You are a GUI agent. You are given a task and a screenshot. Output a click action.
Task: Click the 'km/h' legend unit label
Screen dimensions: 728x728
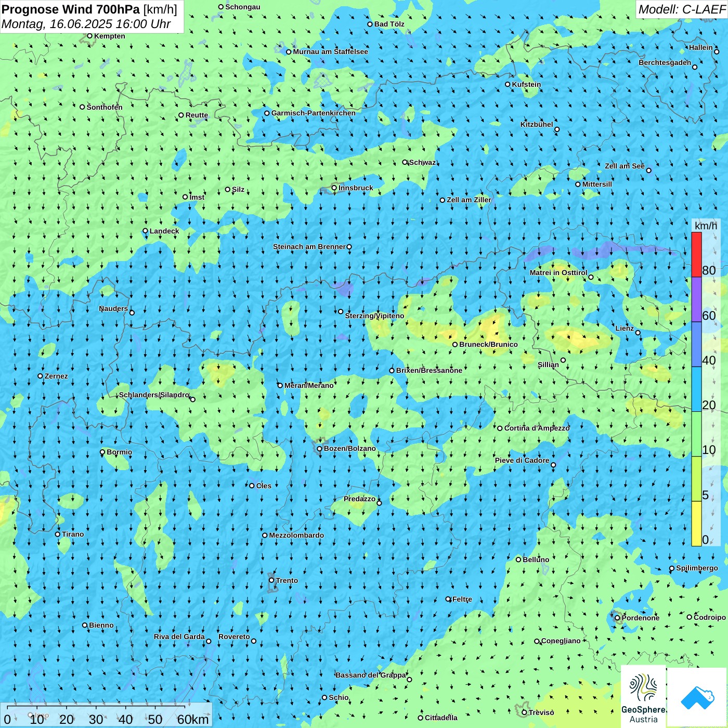[x=706, y=226]
